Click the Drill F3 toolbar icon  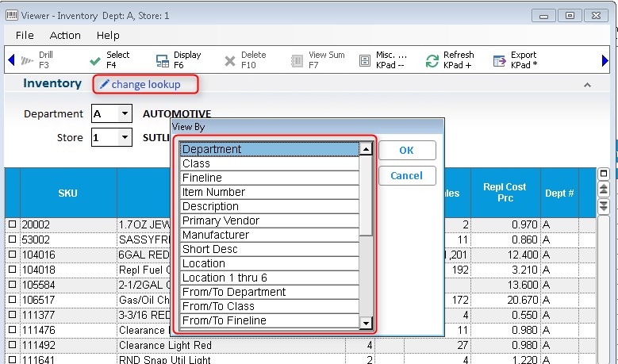[27, 60]
